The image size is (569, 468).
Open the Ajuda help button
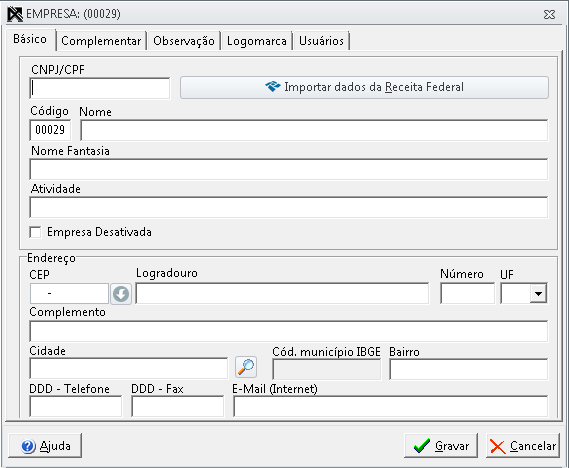point(45,446)
